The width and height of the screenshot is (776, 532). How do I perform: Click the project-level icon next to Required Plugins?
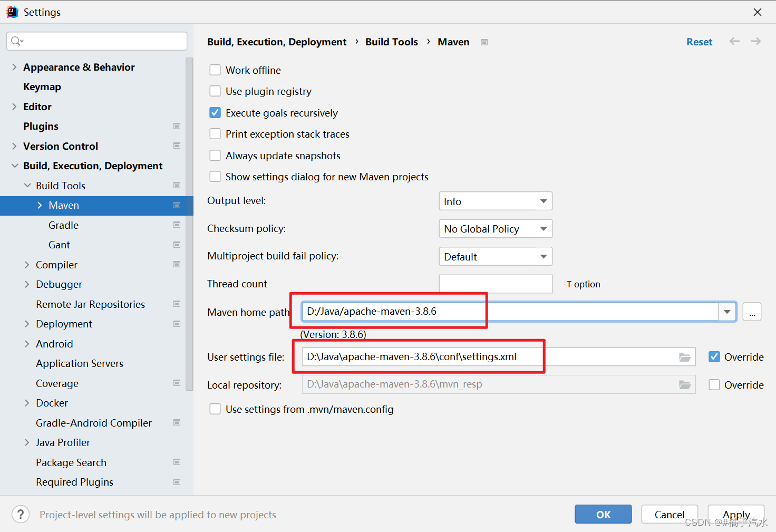point(177,482)
